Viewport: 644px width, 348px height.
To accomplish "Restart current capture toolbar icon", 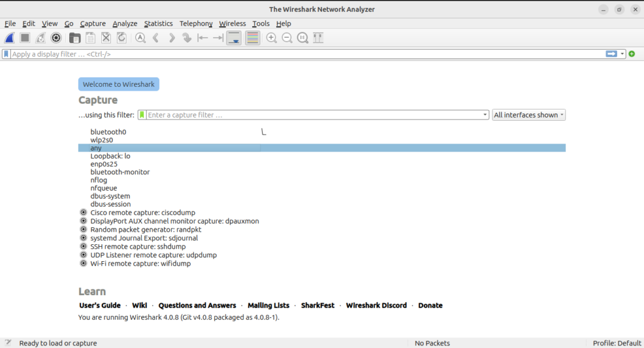I will point(41,38).
